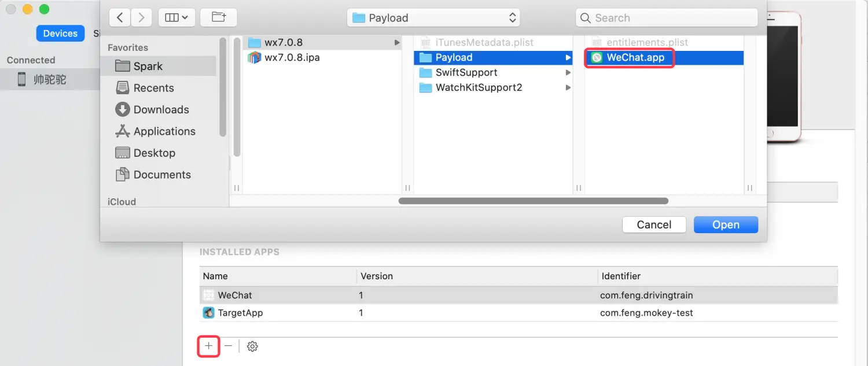Expand the WatchKitSupport2 folder arrow
This screenshot has height=366, width=868.
568,87
